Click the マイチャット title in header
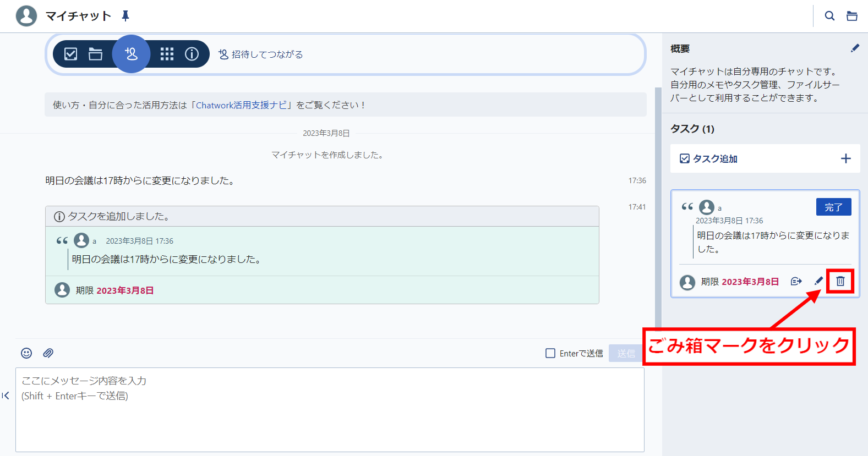 point(78,16)
